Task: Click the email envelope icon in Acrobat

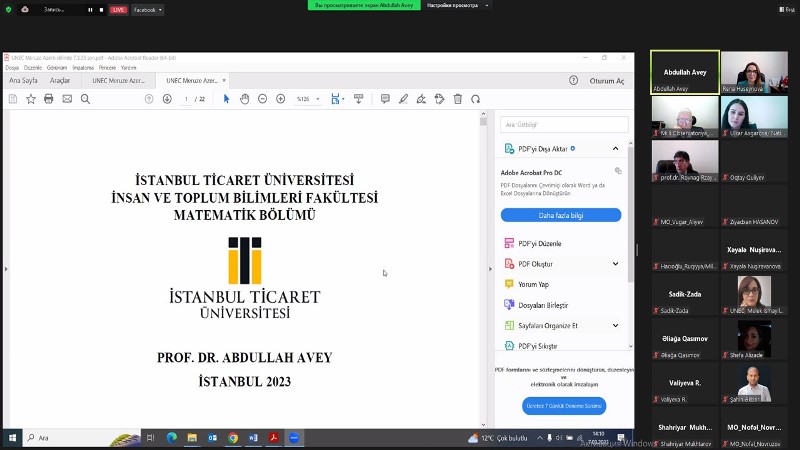Action: pos(67,99)
